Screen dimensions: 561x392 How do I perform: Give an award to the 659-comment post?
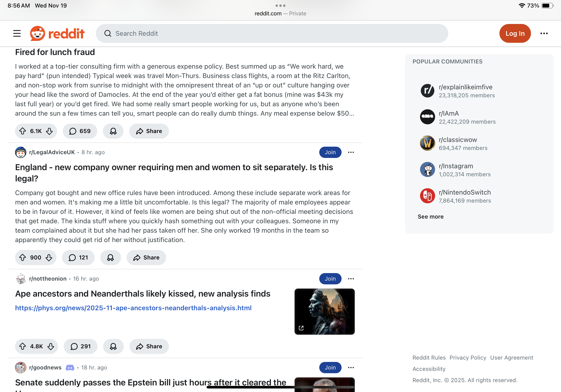[113, 131]
